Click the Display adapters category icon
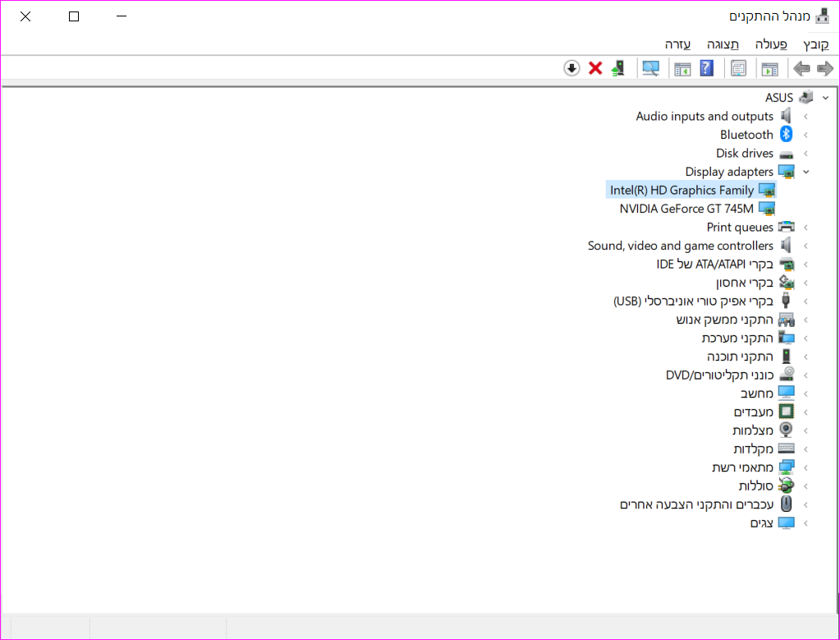 tap(786, 172)
